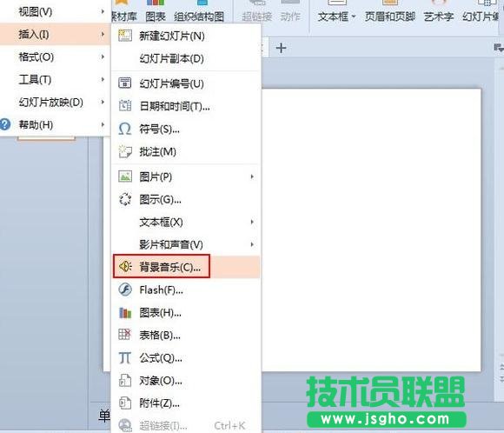The width and height of the screenshot is (504, 433).
Task: Click the blue help question mark icon
Action: coord(5,124)
